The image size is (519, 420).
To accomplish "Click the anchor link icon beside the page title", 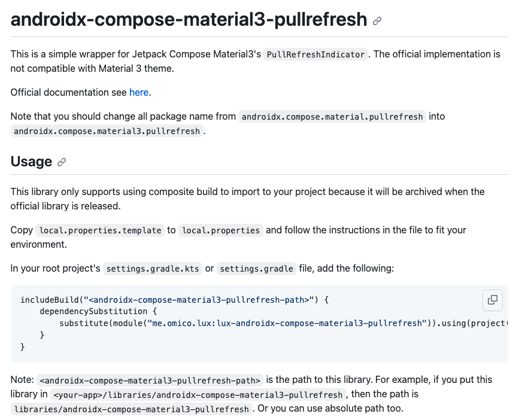I will click(376, 20).
